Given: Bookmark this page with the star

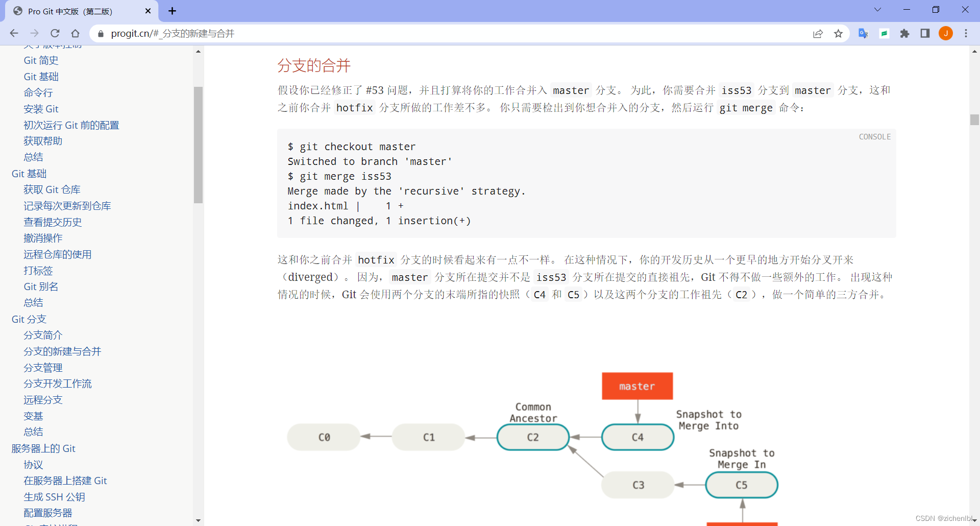Looking at the screenshot, I should [x=838, y=34].
